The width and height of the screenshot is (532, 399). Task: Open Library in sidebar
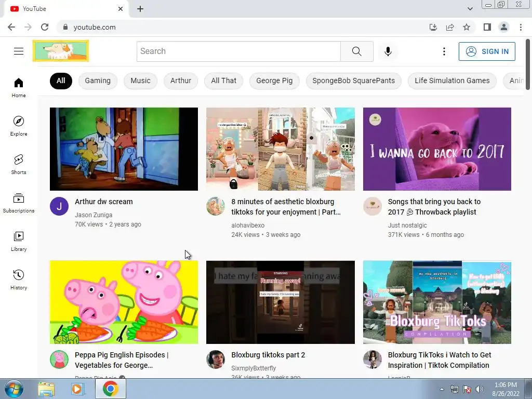19,241
